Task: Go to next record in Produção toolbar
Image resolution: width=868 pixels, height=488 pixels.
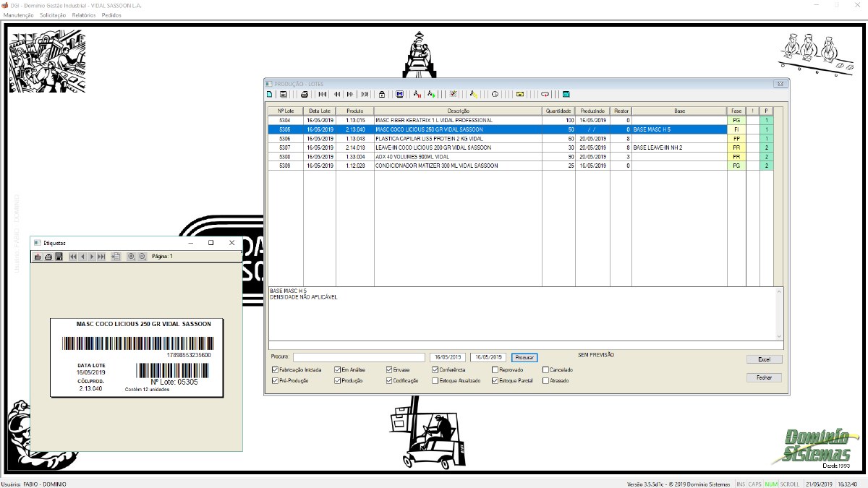Action: (350, 94)
